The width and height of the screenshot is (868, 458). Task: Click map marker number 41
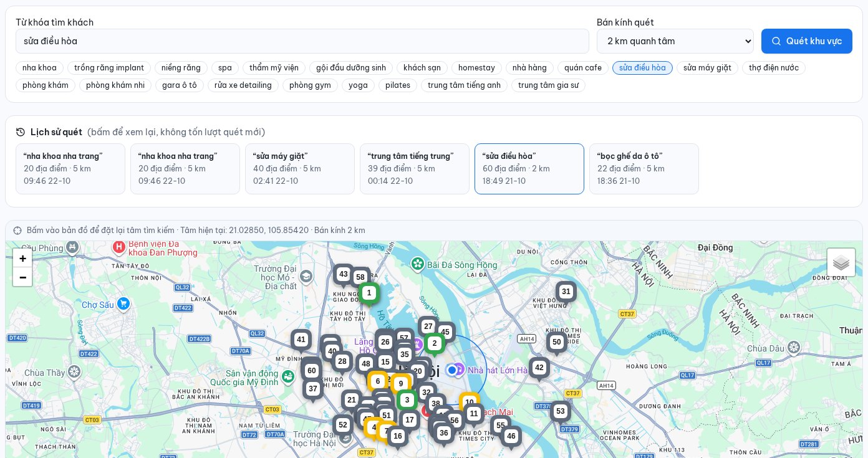pyautogui.click(x=301, y=340)
